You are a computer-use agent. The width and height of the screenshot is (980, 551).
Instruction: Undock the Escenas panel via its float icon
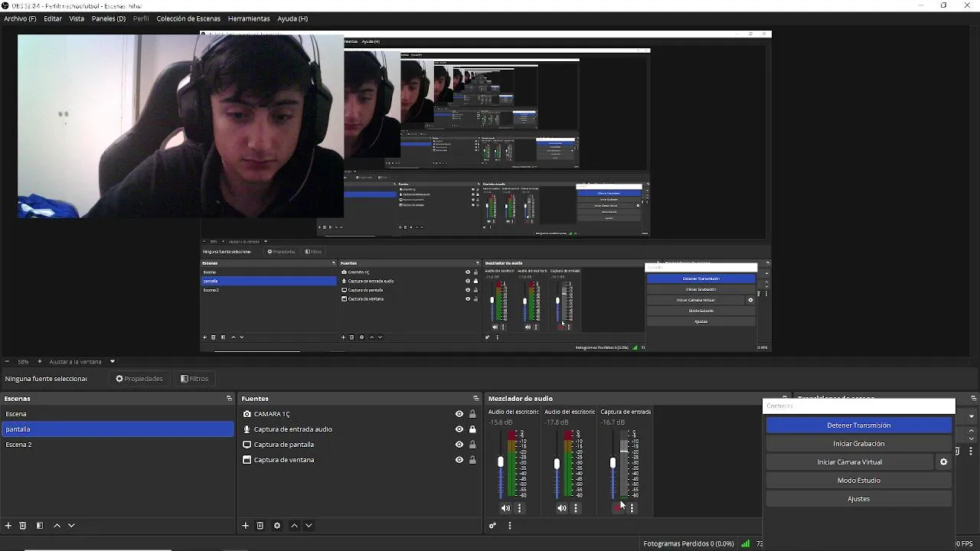pyautogui.click(x=229, y=399)
